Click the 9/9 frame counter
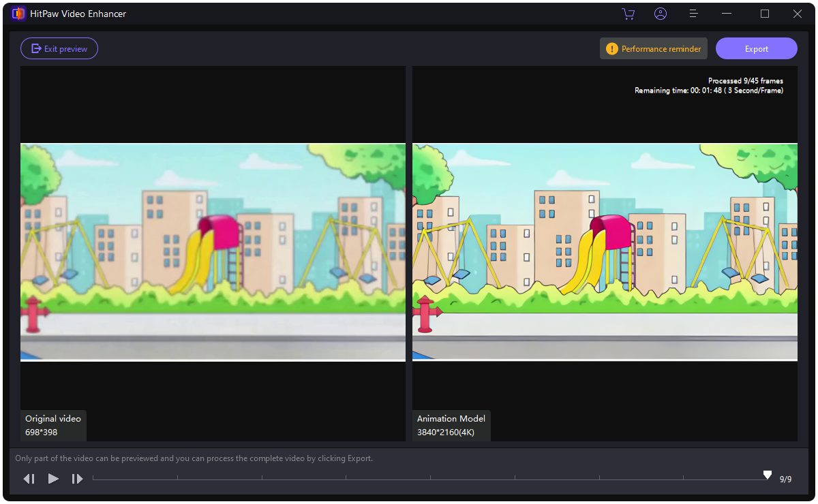This screenshot has height=504, width=818. coord(786,479)
